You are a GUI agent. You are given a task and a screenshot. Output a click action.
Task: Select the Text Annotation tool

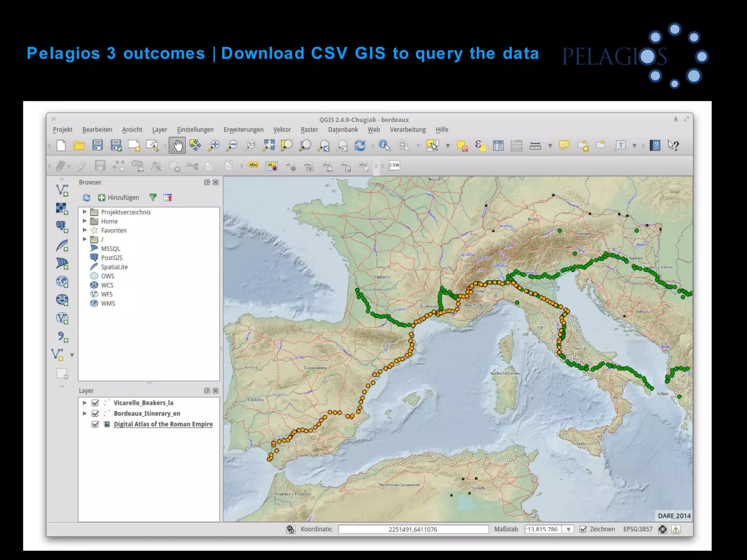click(620, 145)
